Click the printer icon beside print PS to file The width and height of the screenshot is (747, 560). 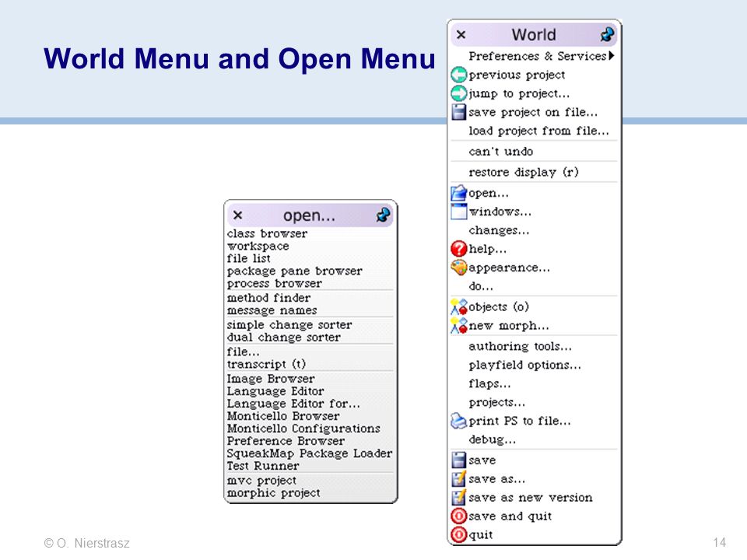459,421
